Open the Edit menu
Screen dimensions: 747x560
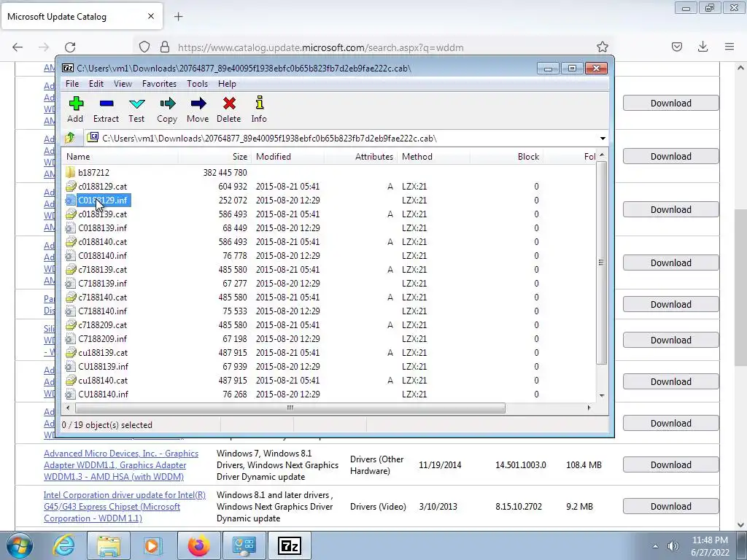pyautogui.click(x=96, y=84)
